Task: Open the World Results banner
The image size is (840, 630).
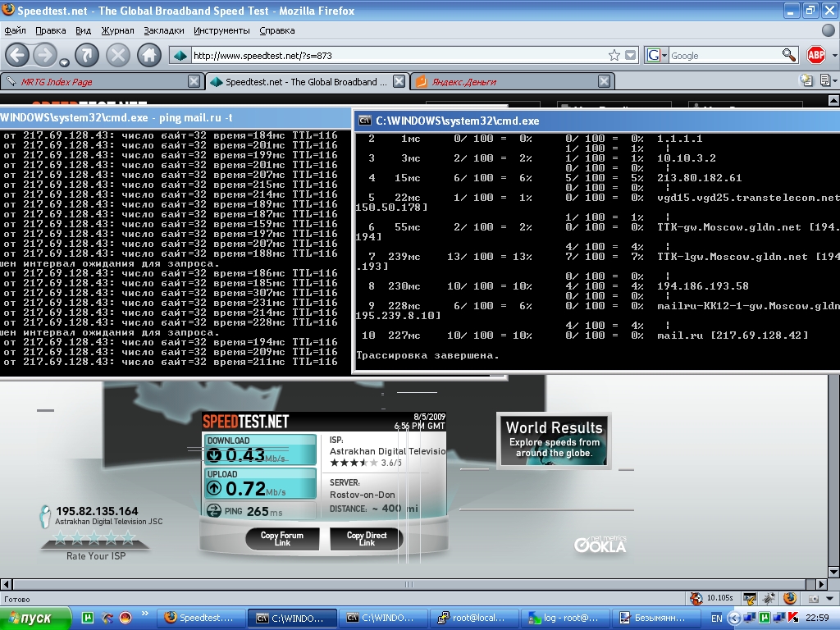Action: click(x=554, y=441)
